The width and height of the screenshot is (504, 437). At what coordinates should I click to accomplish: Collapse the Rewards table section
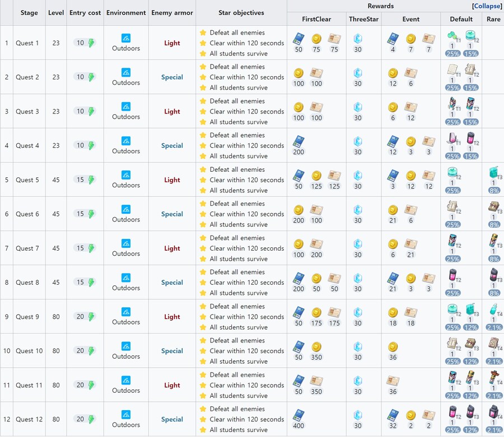tap(487, 6)
